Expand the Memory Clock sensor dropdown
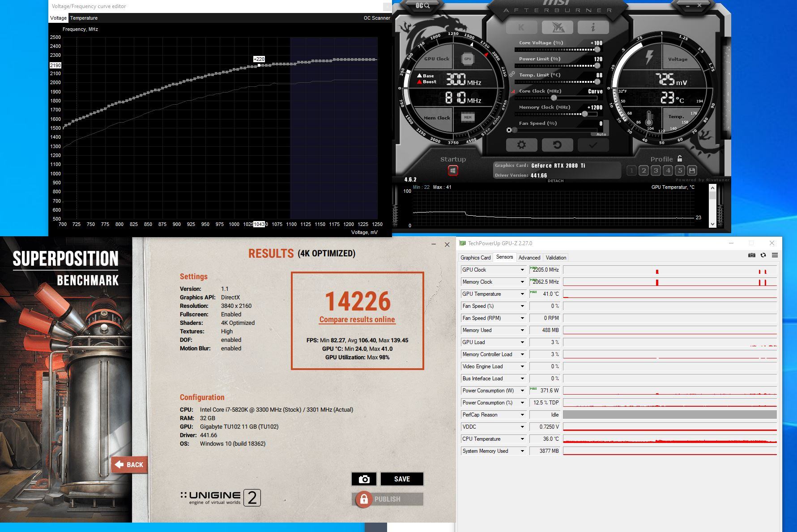 (x=522, y=282)
